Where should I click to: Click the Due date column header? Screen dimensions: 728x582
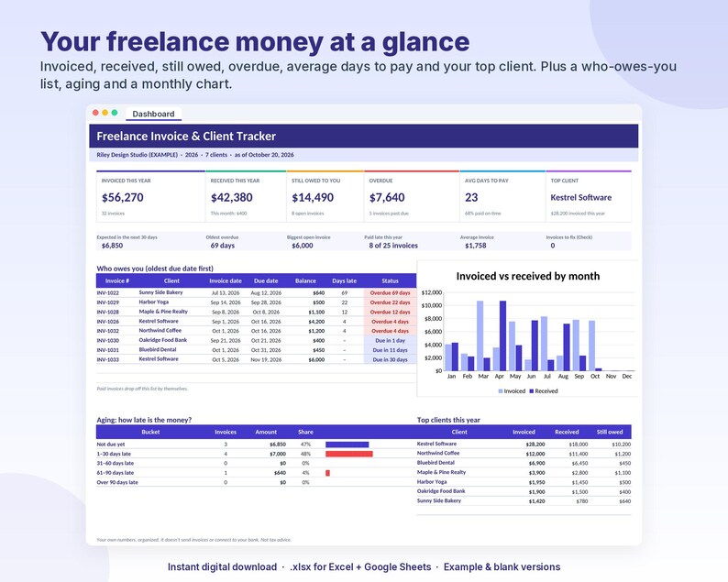coord(266,280)
